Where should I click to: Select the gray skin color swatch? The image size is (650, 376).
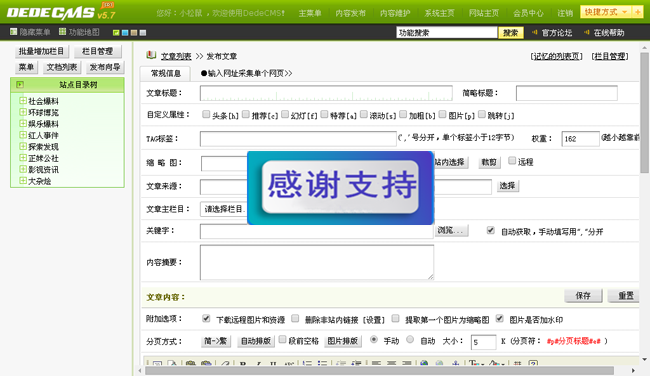[143, 33]
